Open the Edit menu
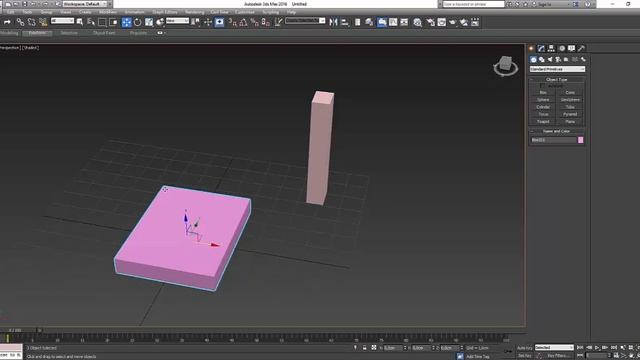This screenshot has width=640, height=360. tap(11, 12)
